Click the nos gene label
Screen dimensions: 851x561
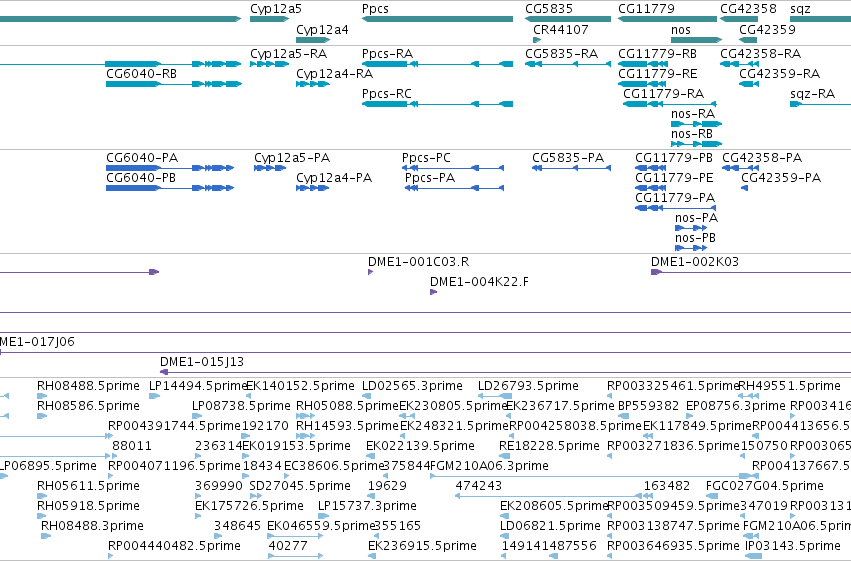pyautogui.click(x=681, y=29)
